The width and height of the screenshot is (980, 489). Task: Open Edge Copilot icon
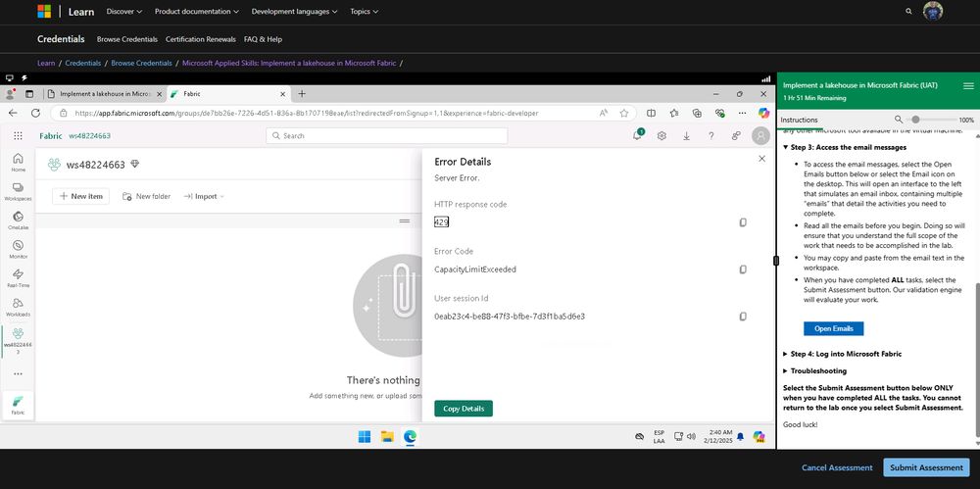[763, 113]
